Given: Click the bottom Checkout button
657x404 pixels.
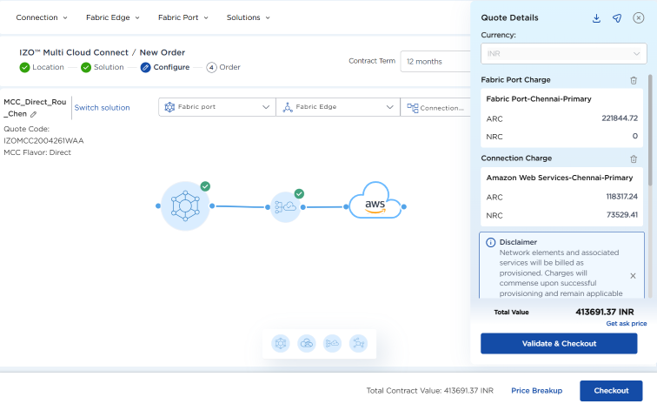Looking at the screenshot, I should [611, 391].
